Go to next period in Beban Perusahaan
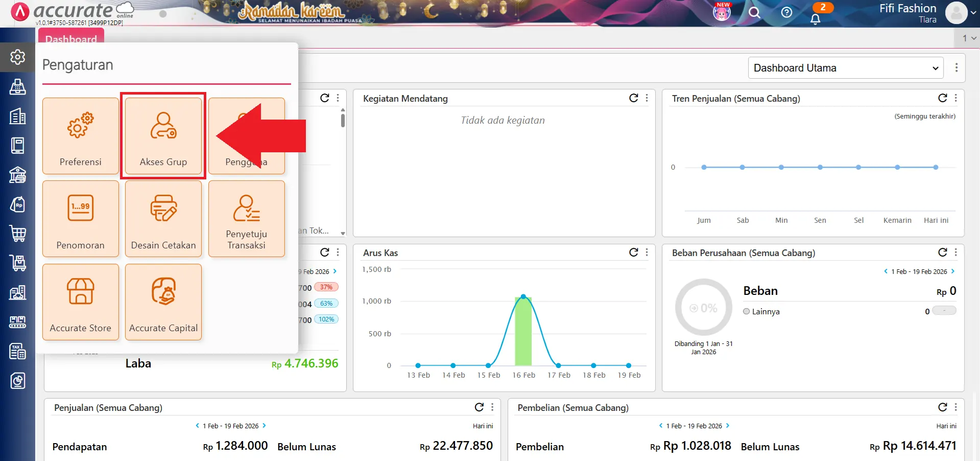The image size is (980, 461). click(x=953, y=271)
